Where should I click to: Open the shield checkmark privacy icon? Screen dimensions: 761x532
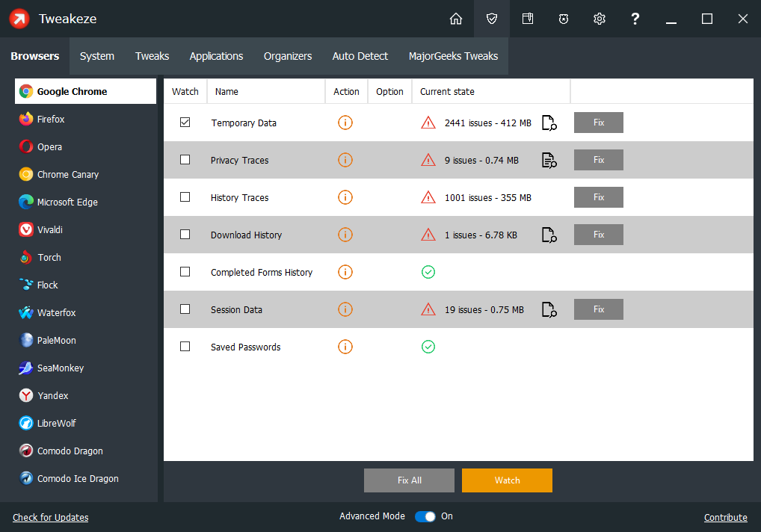[492, 19]
